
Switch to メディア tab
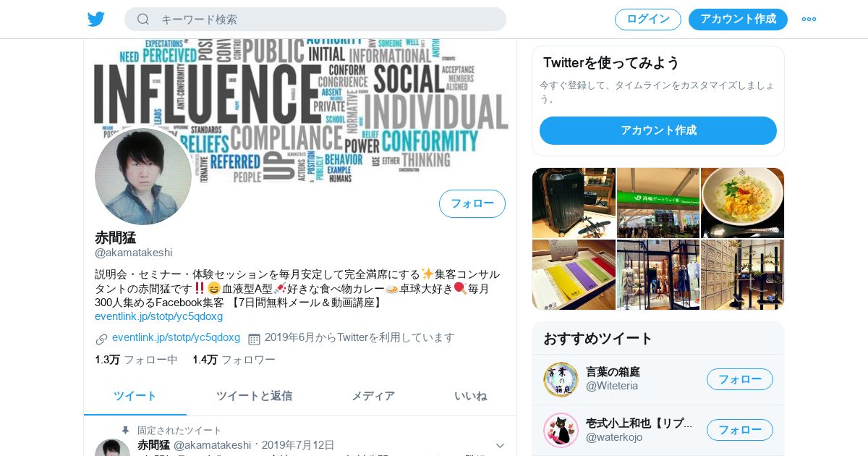click(373, 396)
